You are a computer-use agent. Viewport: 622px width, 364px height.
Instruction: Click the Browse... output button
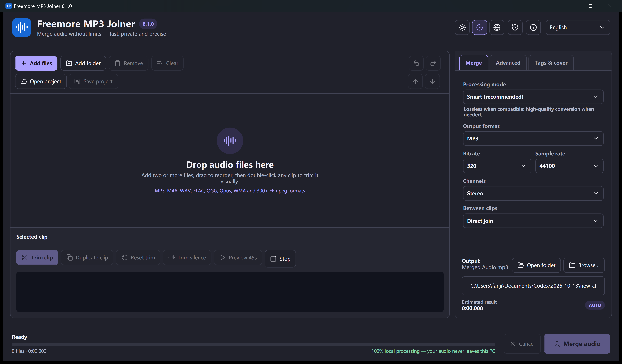click(x=584, y=265)
